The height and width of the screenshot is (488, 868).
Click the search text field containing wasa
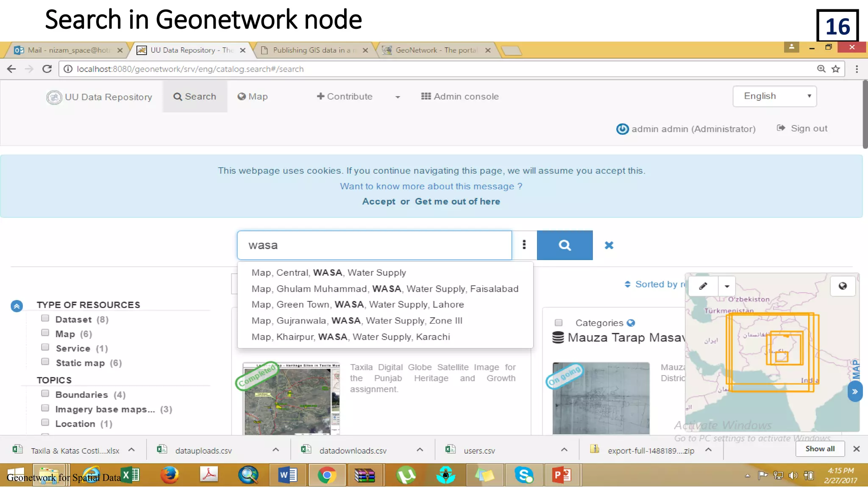point(374,245)
